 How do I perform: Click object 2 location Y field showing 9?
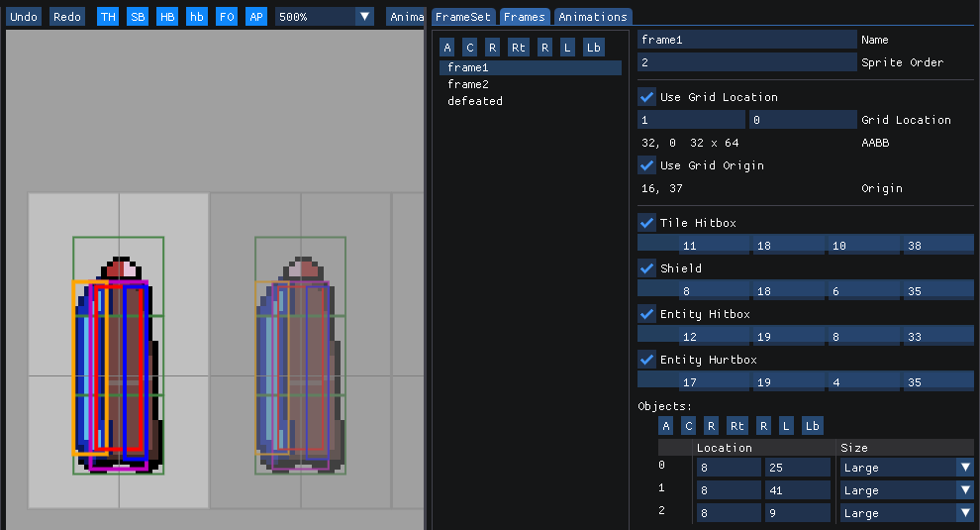[798, 513]
